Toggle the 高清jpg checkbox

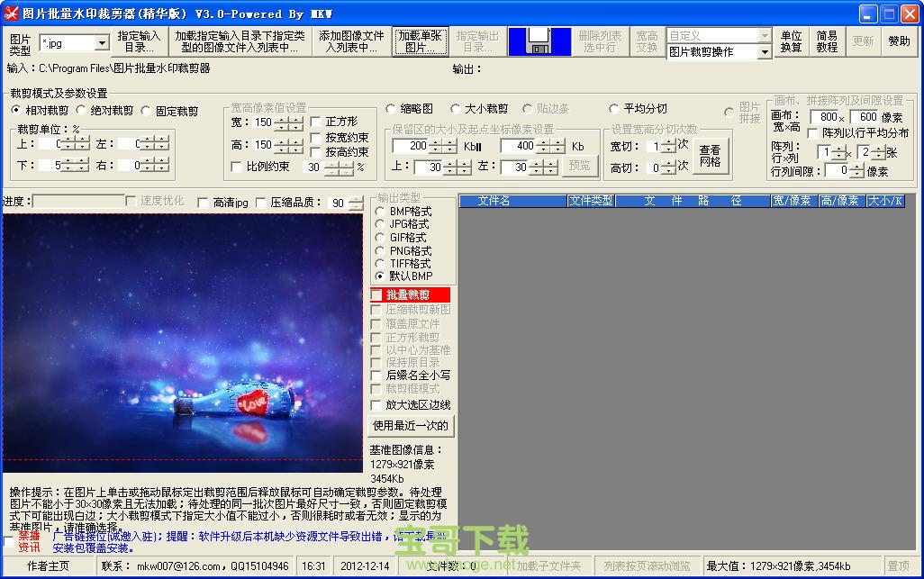pos(203,204)
